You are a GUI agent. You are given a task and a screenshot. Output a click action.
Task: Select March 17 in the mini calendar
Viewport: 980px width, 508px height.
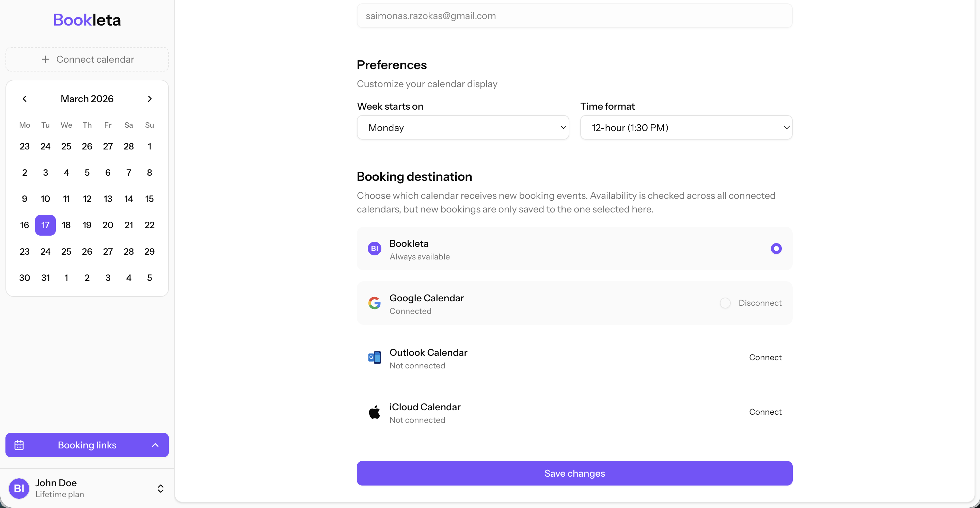click(x=45, y=225)
